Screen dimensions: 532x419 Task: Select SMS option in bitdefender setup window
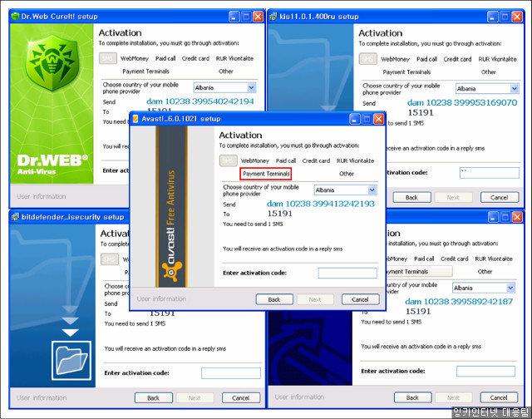click(x=110, y=259)
